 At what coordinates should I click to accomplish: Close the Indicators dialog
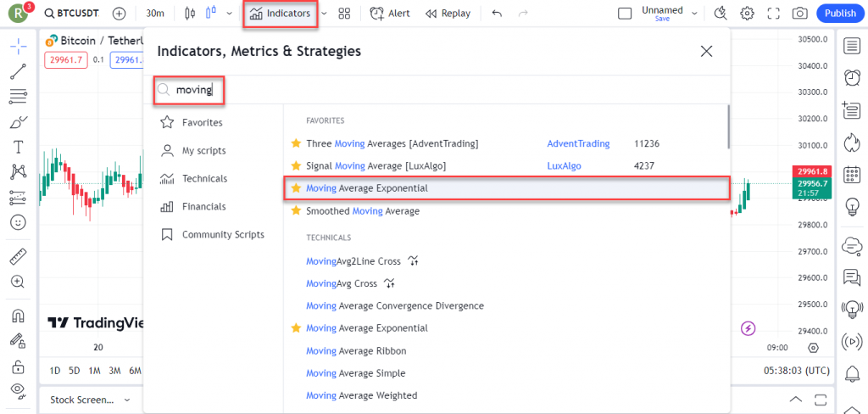click(706, 52)
